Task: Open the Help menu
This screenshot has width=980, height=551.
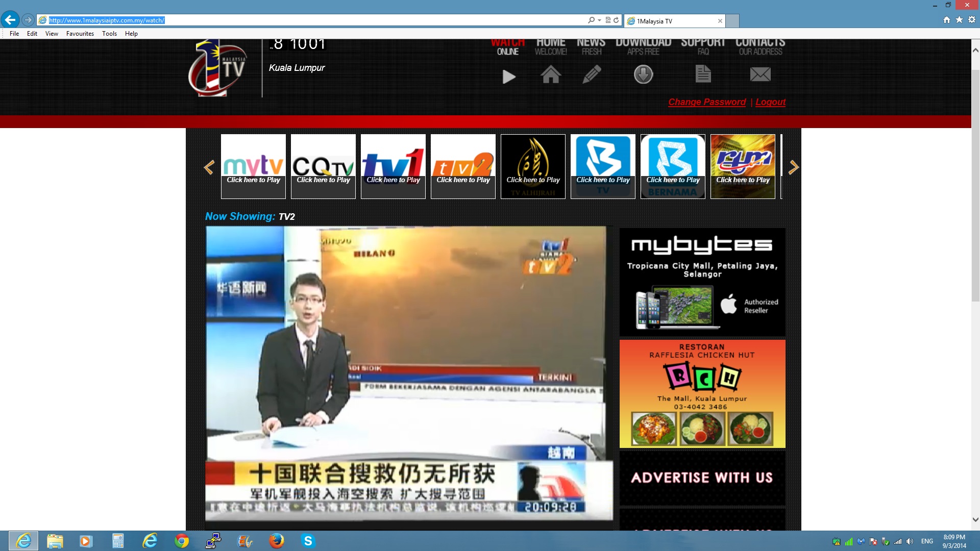Action: (x=131, y=34)
